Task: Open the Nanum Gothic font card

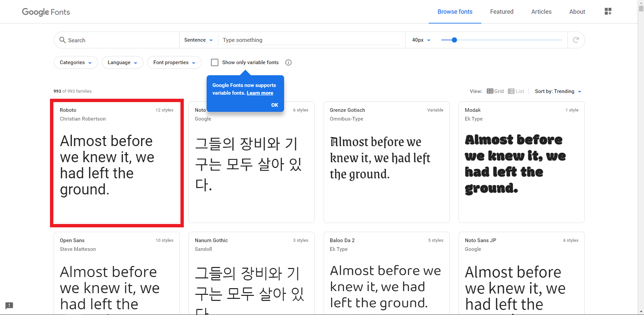Action: (x=252, y=273)
